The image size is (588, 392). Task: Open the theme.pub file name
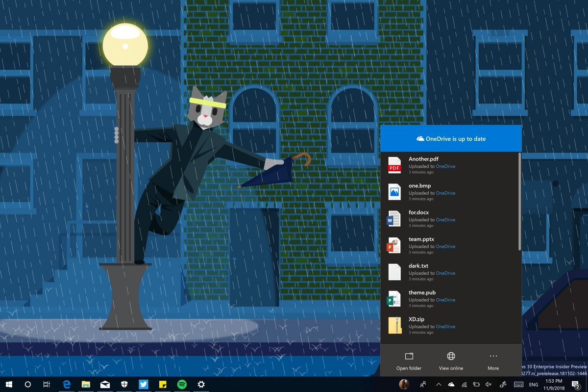(x=422, y=292)
